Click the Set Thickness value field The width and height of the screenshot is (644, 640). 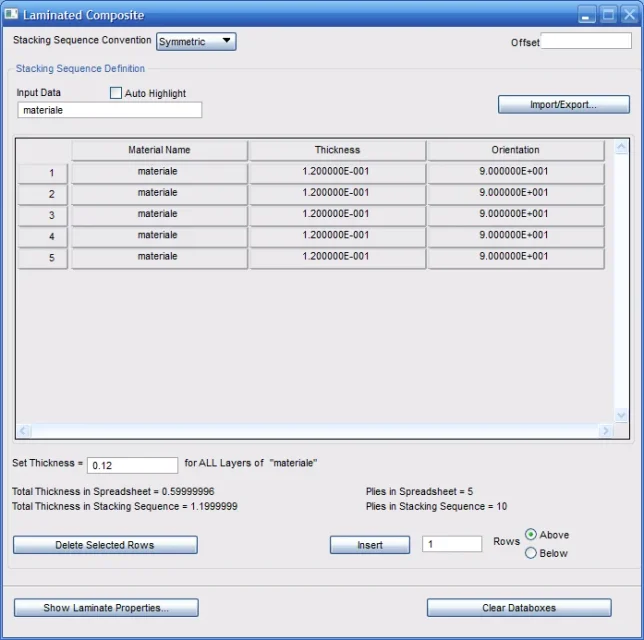tap(132, 465)
